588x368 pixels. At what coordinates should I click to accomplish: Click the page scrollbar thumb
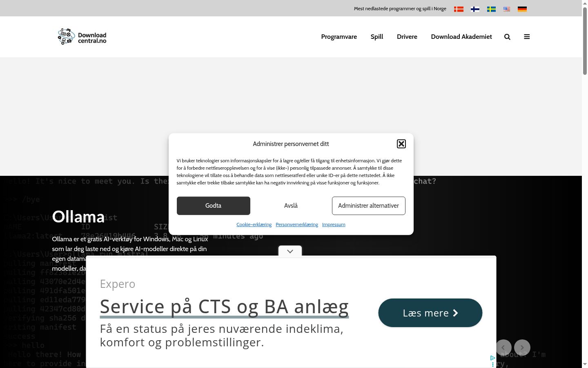[x=585, y=41]
